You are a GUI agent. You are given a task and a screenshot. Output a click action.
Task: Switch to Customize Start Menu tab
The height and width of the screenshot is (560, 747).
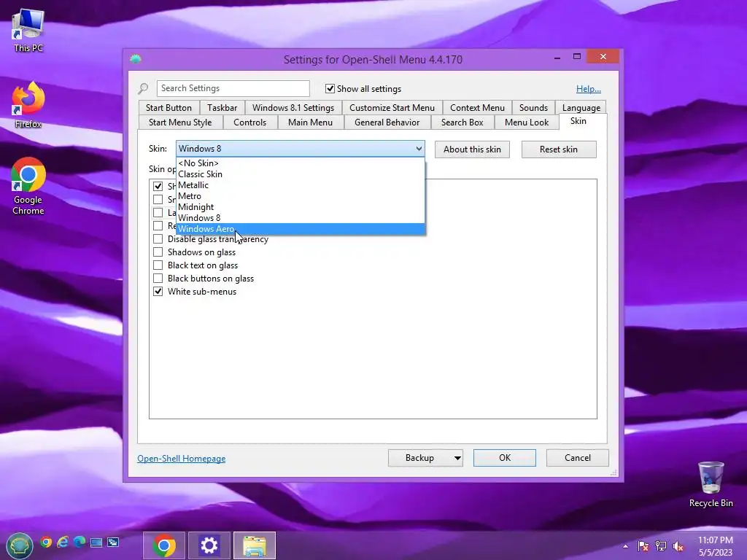point(392,108)
